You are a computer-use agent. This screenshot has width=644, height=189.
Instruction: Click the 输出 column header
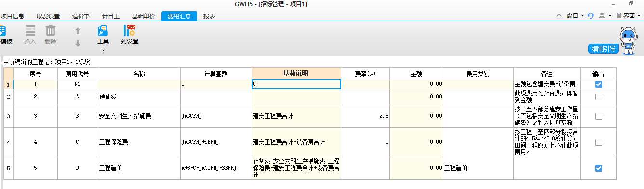click(598, 74)
